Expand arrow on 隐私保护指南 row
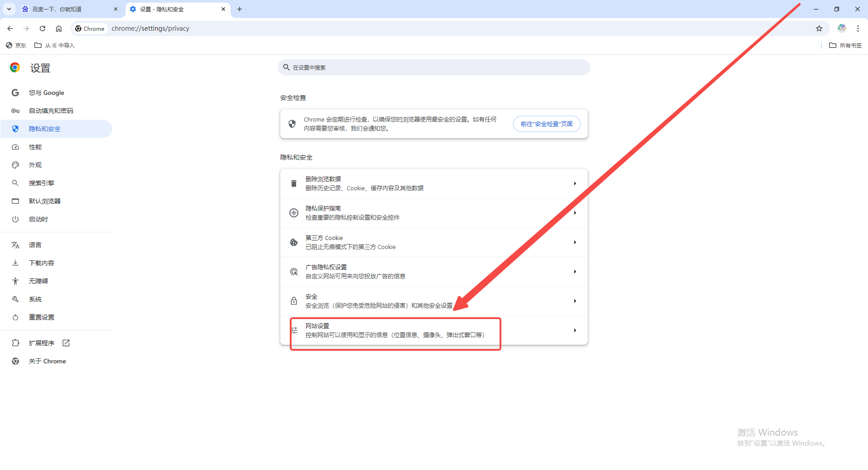 (x=575, y=213)
